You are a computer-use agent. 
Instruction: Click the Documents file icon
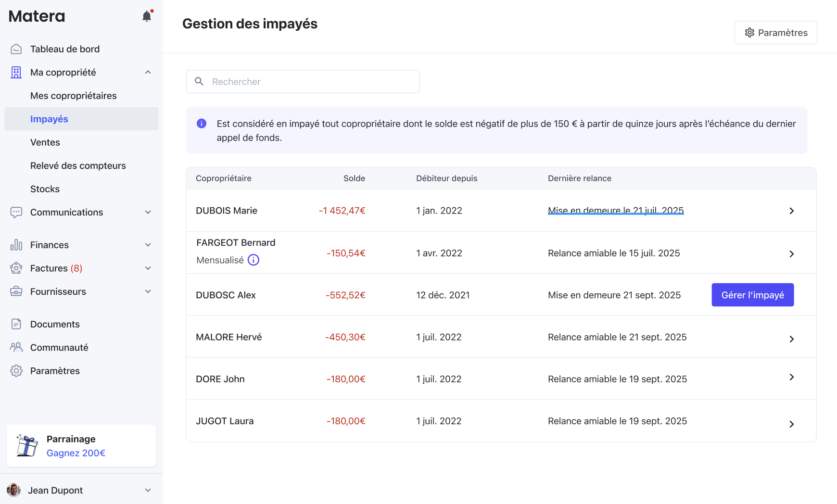click(x=16, y=324)
